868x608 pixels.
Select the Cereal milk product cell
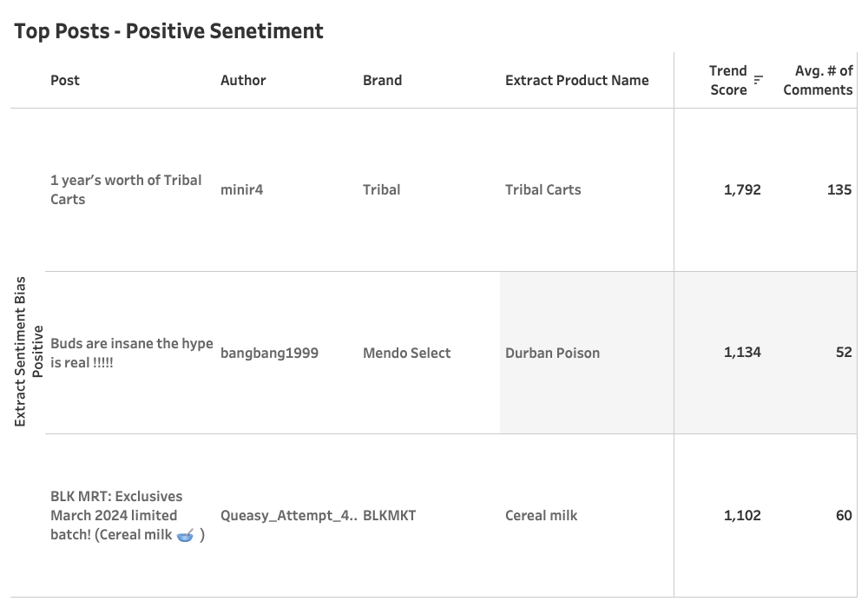point(541,516)
